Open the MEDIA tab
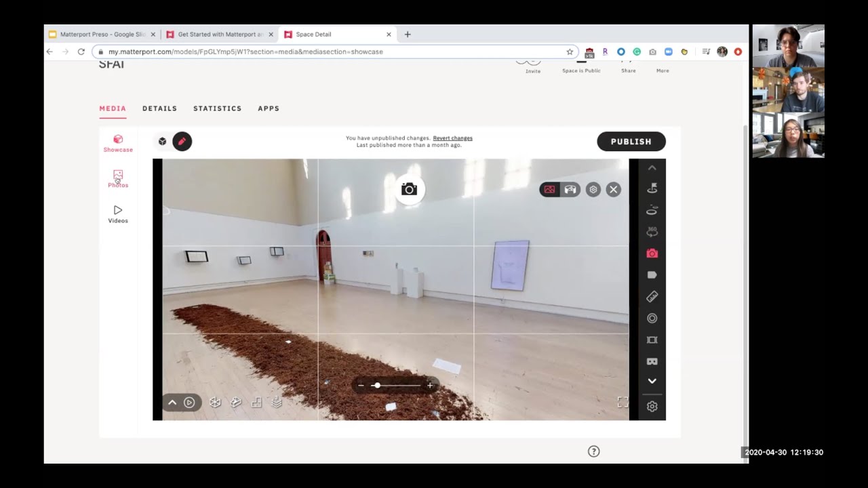 [113, 108]
